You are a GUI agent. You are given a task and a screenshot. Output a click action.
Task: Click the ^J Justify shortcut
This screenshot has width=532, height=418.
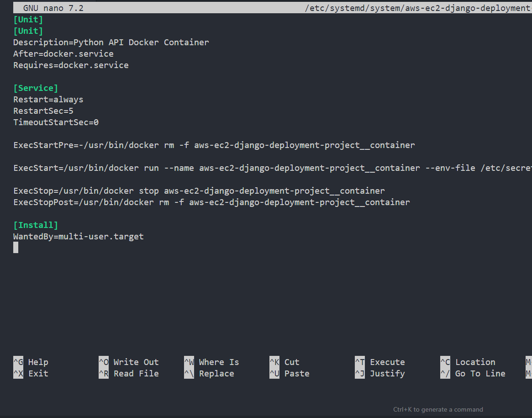380,373
